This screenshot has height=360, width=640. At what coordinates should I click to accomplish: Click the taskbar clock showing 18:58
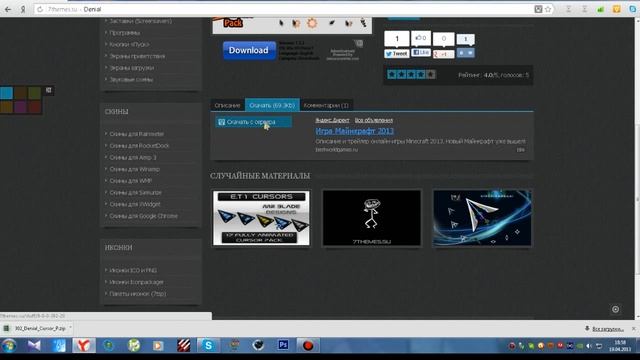620,346
